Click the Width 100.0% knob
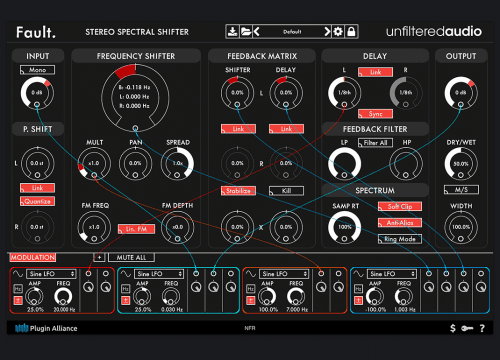The height and width of the screenshot is (360, 500). (x=461, y=227)
